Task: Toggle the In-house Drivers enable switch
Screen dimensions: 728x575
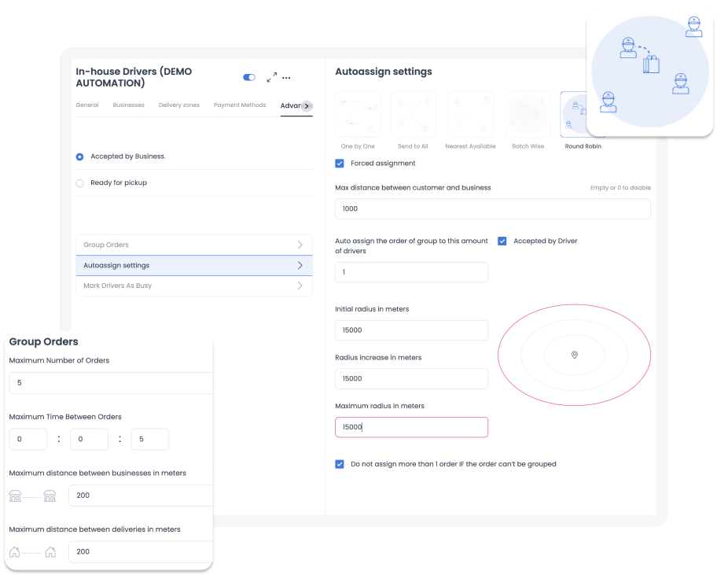Action: coord(249,78)
